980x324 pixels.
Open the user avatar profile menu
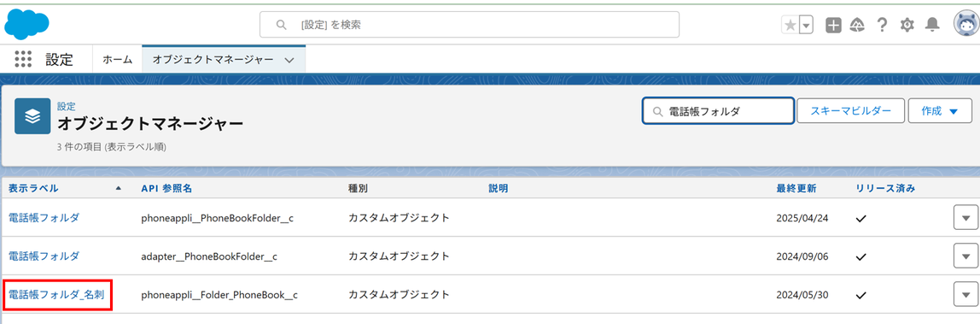tap(965, 25)
